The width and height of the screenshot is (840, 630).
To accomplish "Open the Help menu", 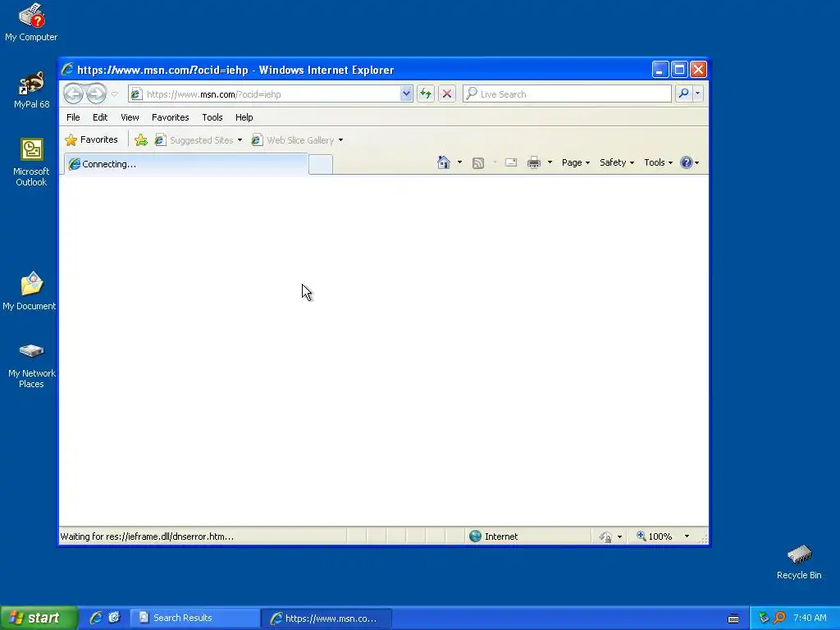I will pos(244,117).
